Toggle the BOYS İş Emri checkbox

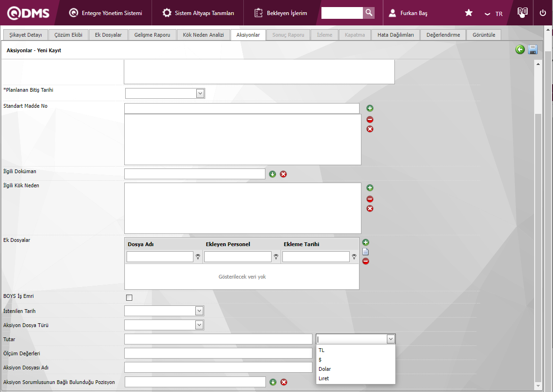pyautogui.click(x=129, y=297)
